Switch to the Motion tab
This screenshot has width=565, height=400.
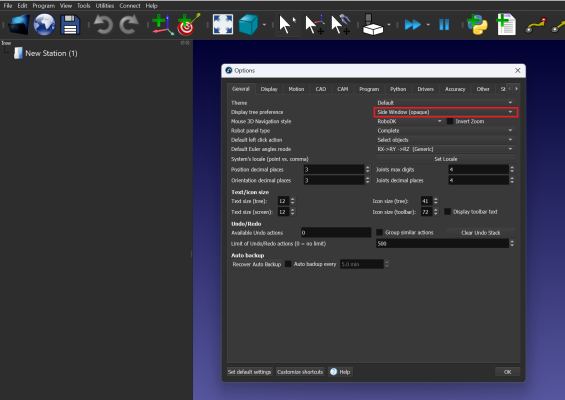pyautogui.click(x=296, y=89)
